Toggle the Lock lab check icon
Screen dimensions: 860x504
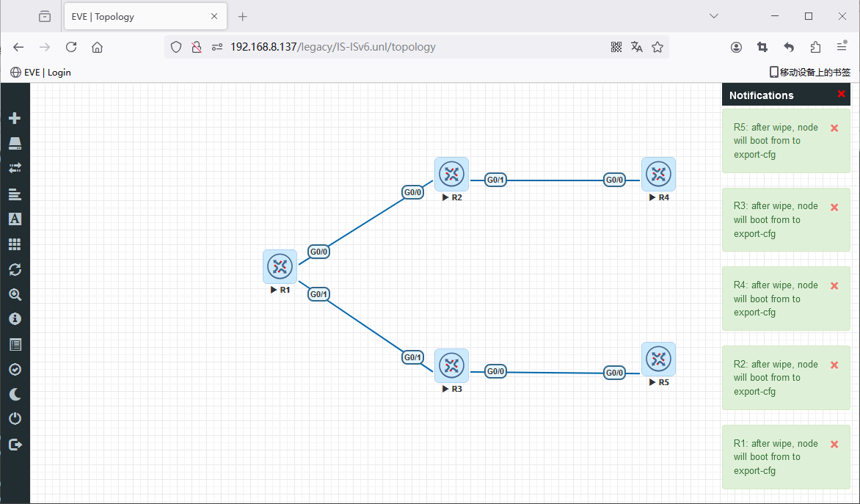pos(15,370)
